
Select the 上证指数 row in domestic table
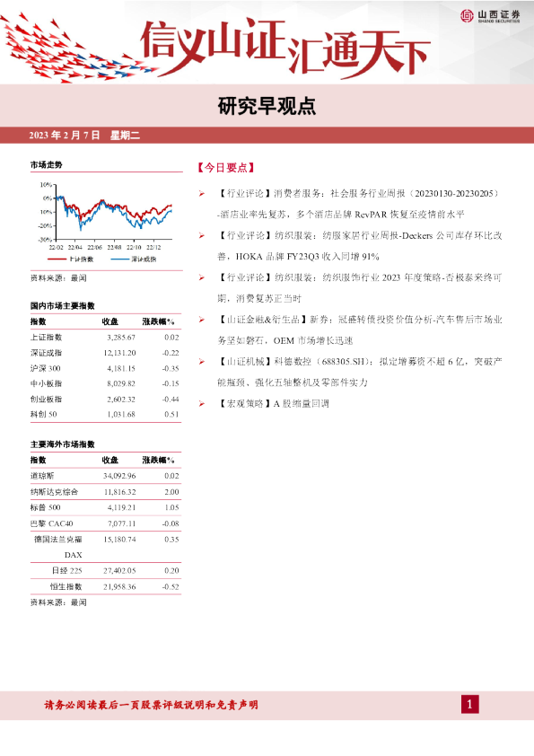106,338
